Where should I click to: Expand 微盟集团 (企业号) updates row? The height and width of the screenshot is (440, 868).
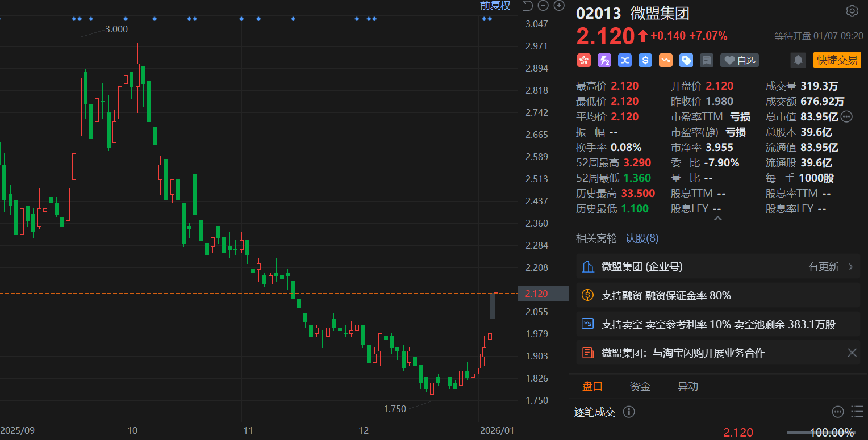click(717, 267)
